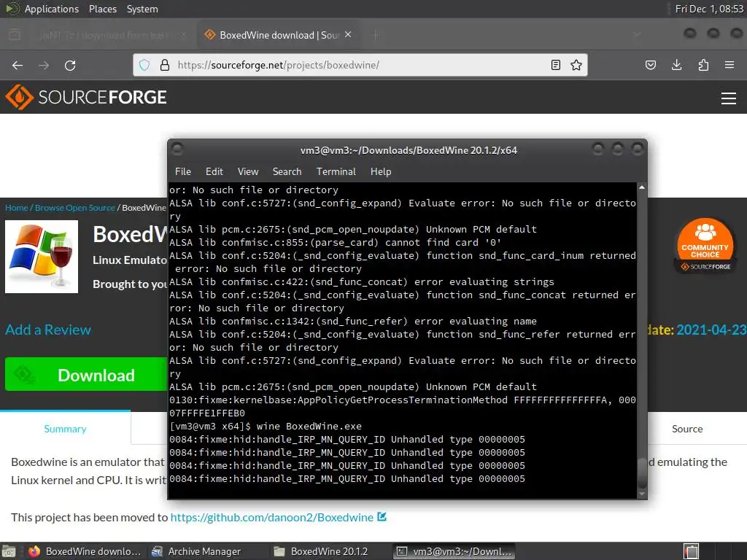Open the terminal File menu
The image size is (747, 560).
183,171
